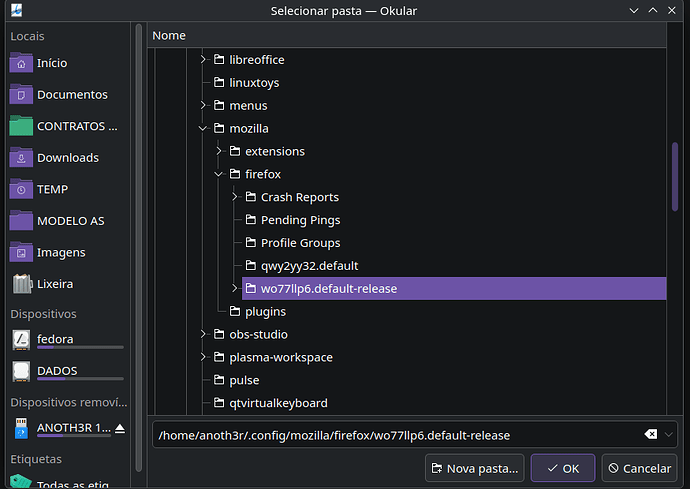Create a folder with Nova pasta button

[474, 468]
